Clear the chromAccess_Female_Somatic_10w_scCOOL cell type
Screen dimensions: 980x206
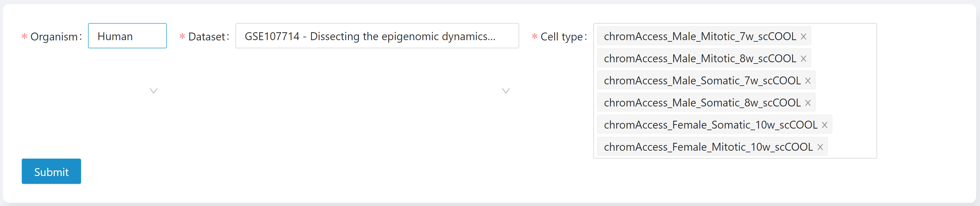click(x=824, y=125)
